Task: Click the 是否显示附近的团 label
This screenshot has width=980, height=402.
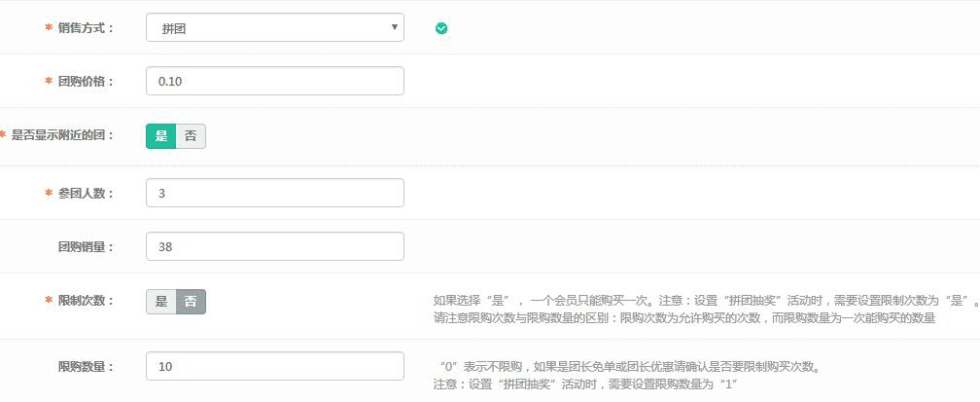Action: 62,135
